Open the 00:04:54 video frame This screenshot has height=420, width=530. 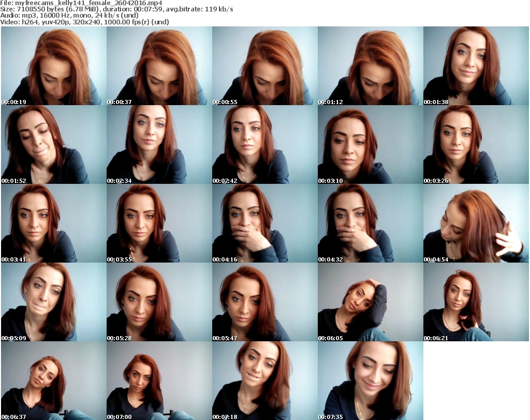[x=476, y=223]
